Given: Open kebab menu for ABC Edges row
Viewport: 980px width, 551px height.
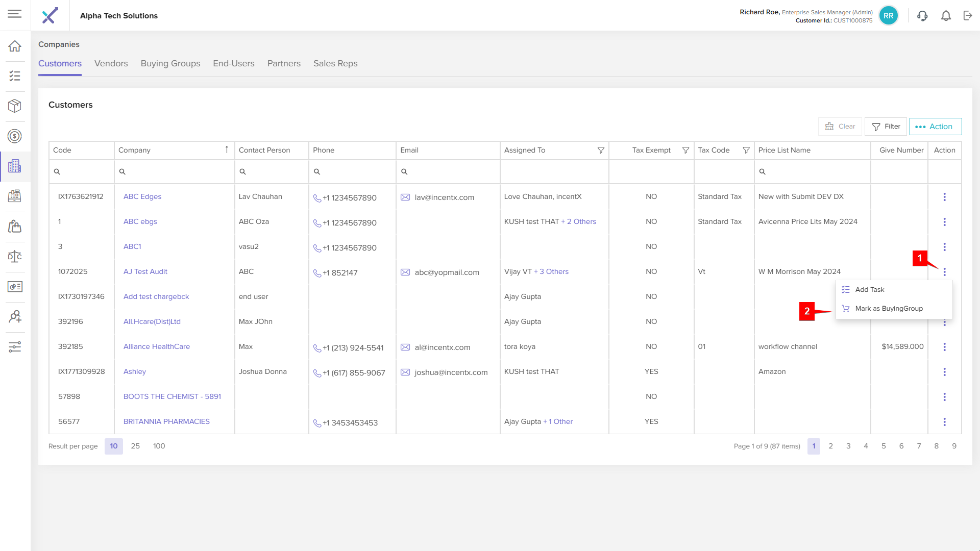Looking at the screenshot, I should tap(944, 197).
